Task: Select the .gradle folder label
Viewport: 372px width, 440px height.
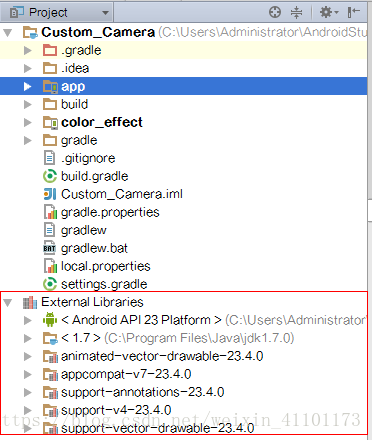Action: click(x=81, y=51)
